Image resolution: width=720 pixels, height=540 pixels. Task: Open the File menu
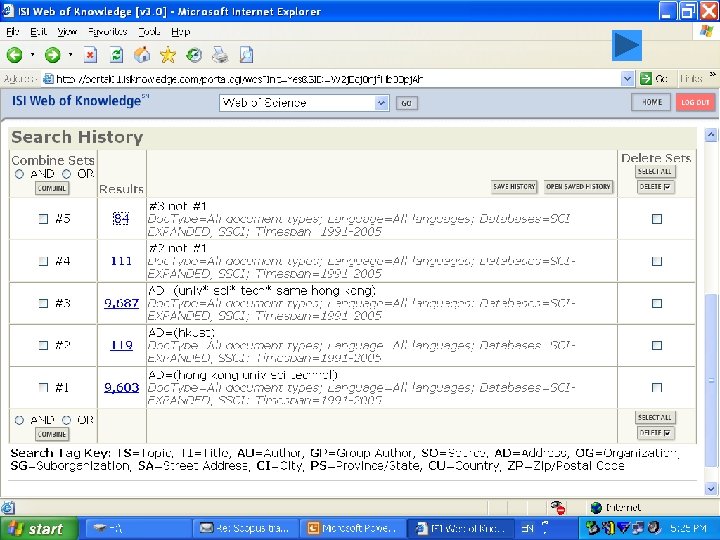pos(13,32)
